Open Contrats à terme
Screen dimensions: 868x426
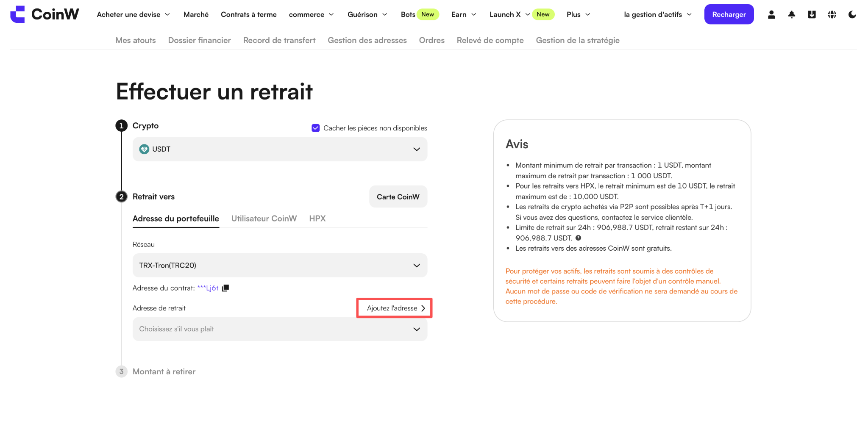point(249,14)
